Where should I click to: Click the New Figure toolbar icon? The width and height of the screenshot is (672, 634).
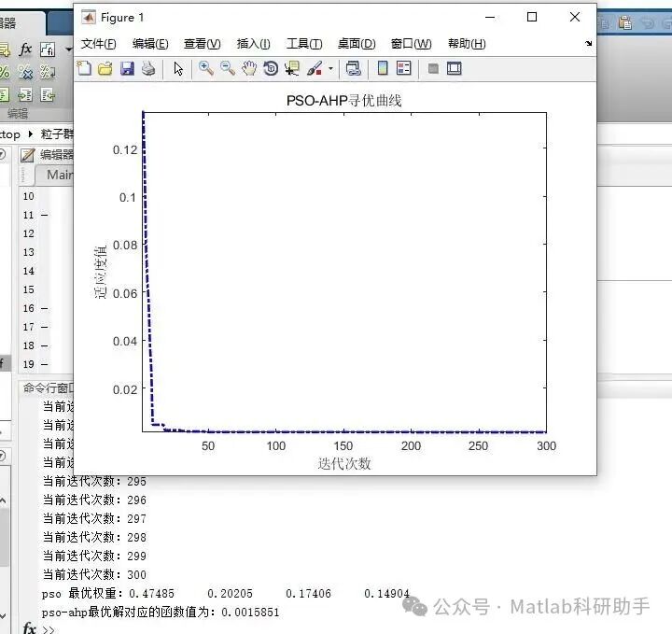point(84,68)
